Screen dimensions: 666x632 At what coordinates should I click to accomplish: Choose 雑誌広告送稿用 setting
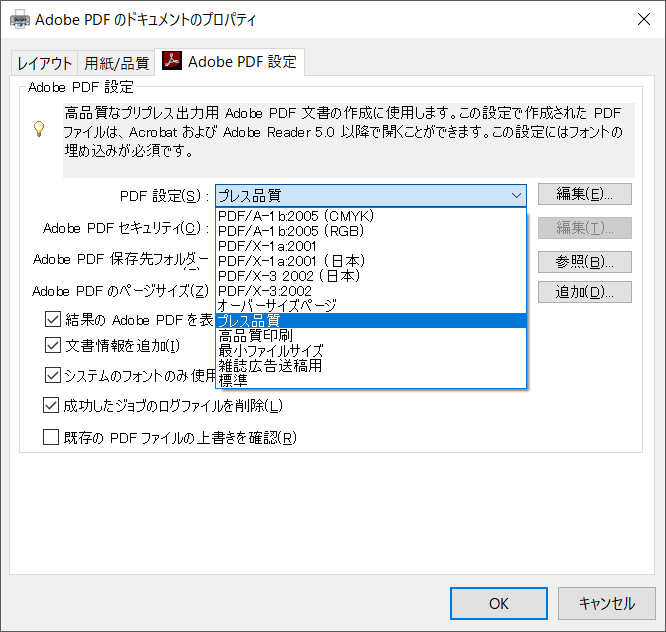371,365
